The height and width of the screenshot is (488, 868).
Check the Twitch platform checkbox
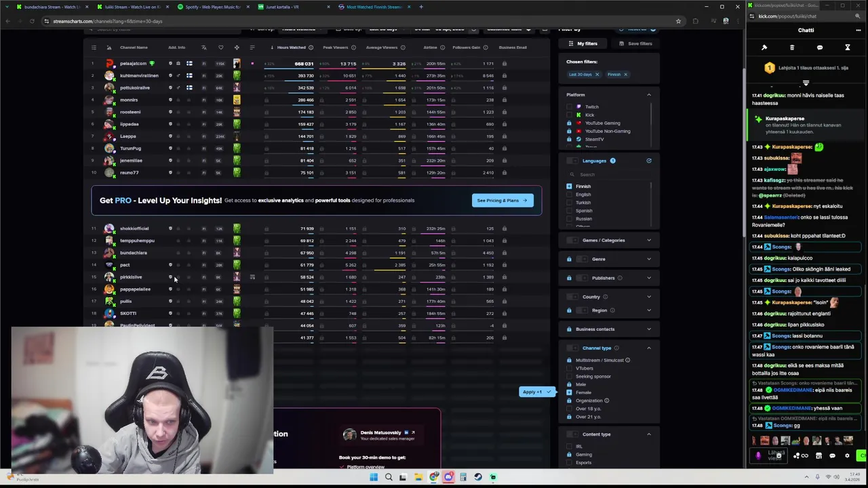569,106
